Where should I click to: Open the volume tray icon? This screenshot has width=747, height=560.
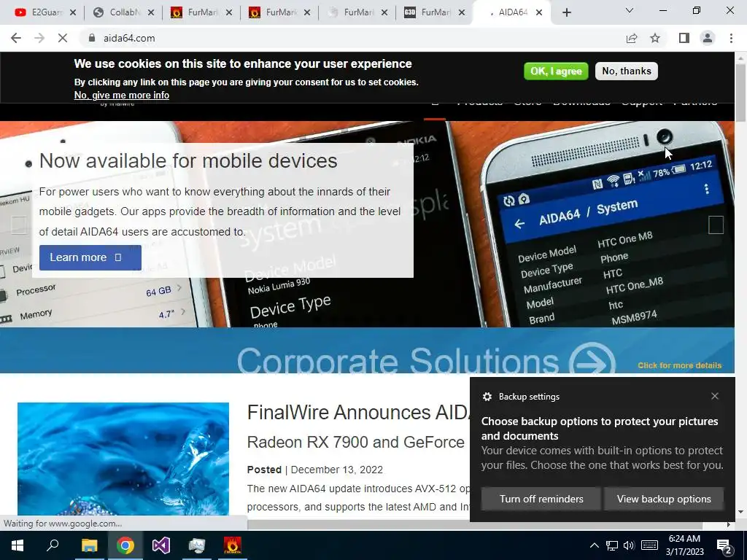pos(629,545)
